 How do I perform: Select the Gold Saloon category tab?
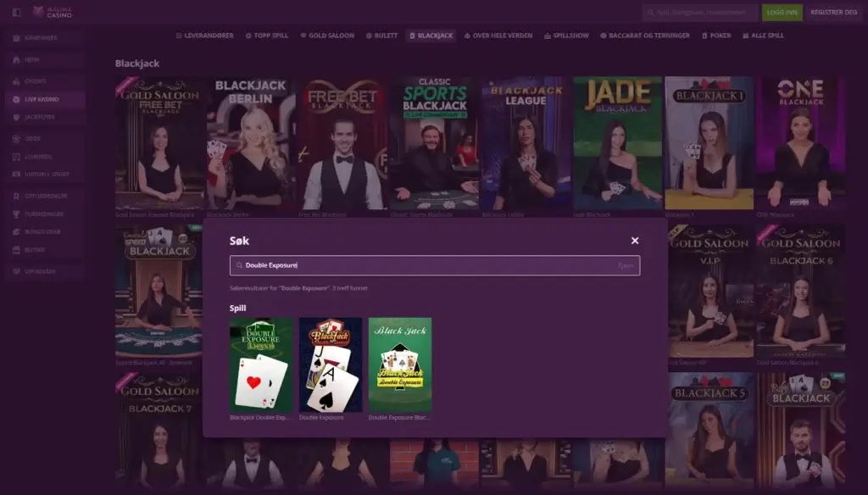point(327,36)
